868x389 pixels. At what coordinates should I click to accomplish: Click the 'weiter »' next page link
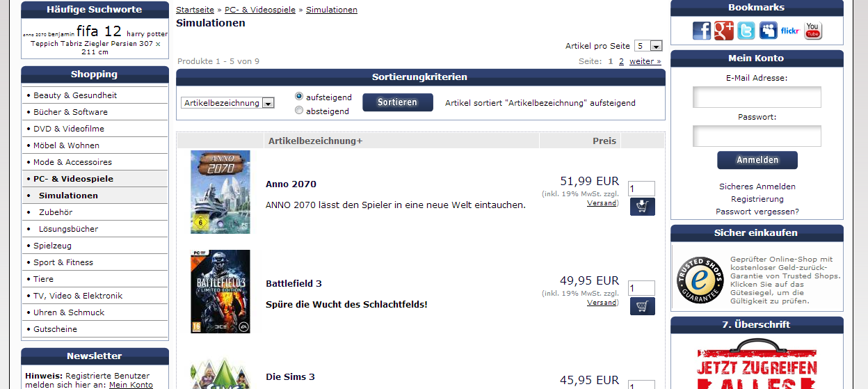click(645, 61)
